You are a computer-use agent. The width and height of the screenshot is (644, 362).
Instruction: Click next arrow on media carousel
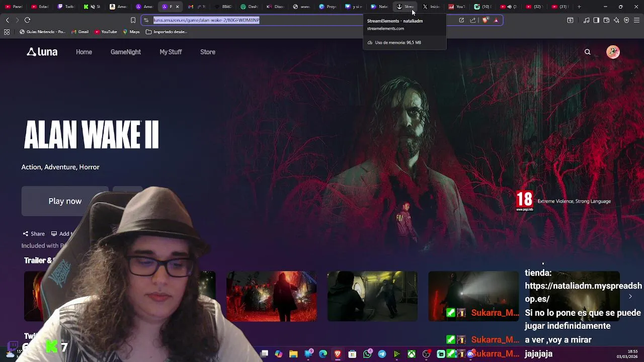pos(630,297)
